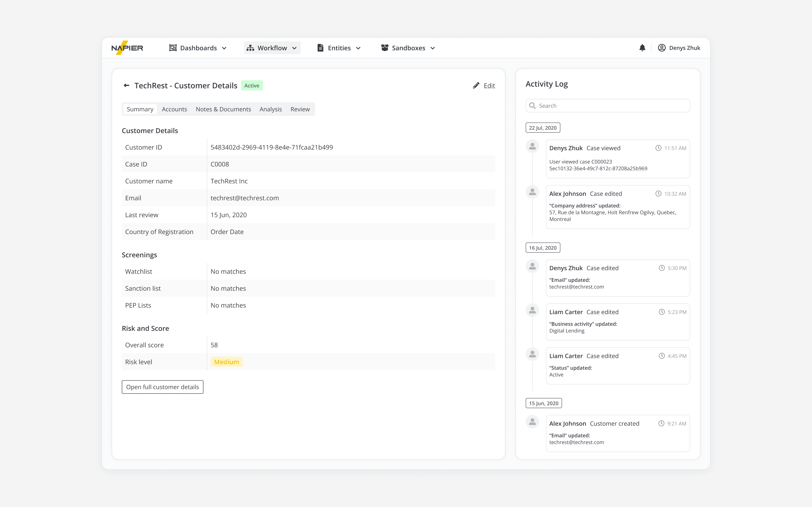Click the notification bell icon
812x507 pixels.
(642, 48)
